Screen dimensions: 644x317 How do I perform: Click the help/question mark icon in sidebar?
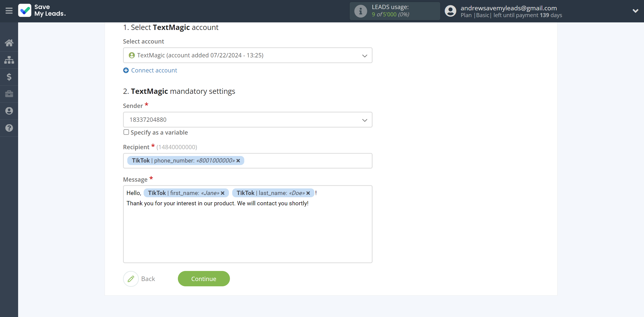[9, 128]
